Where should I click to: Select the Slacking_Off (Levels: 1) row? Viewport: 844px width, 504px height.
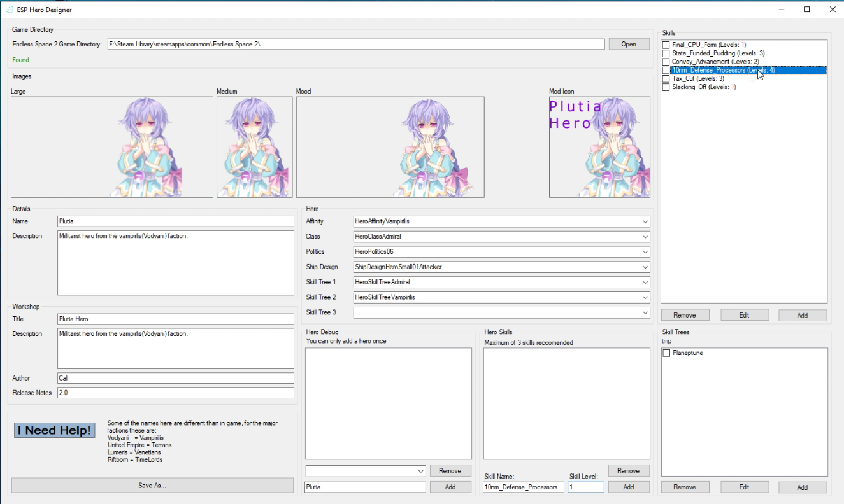[x=704, y=87]
